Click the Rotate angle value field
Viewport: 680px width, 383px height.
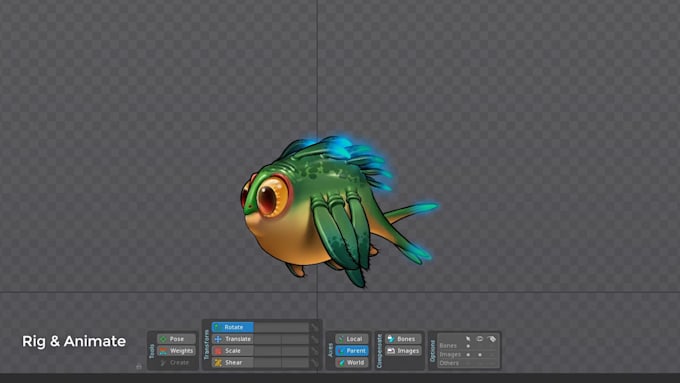[x=281, y=327]
